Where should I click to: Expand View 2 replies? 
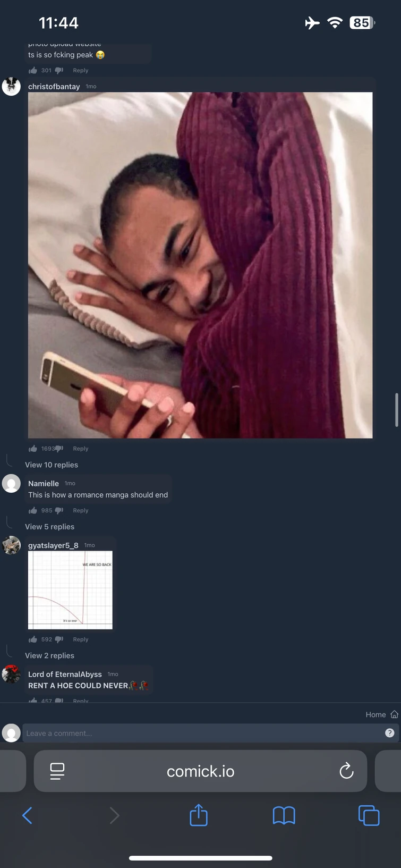tap(49, 655)
